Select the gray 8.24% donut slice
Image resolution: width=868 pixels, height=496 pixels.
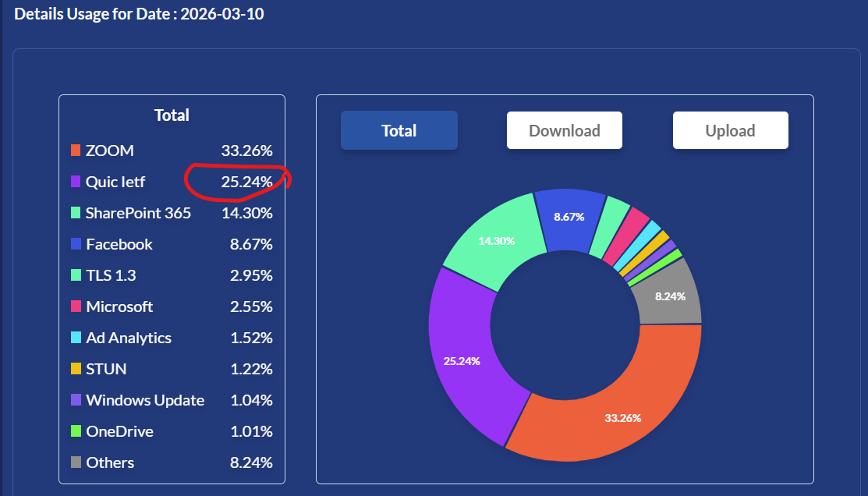pos(668,295)
